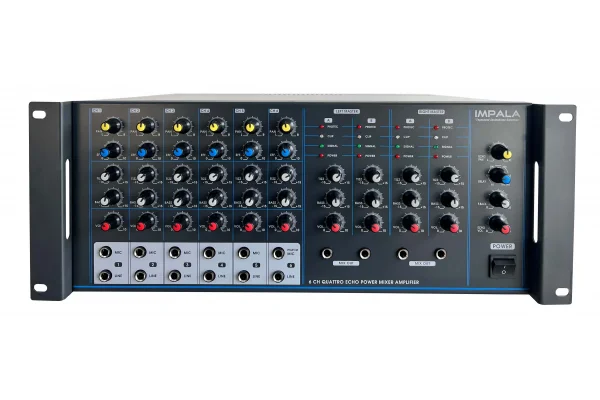Click the IMPALA brand logo
The height and width of the screenshot is (400, 600).
pyautogui.click(x=497, y=114)
